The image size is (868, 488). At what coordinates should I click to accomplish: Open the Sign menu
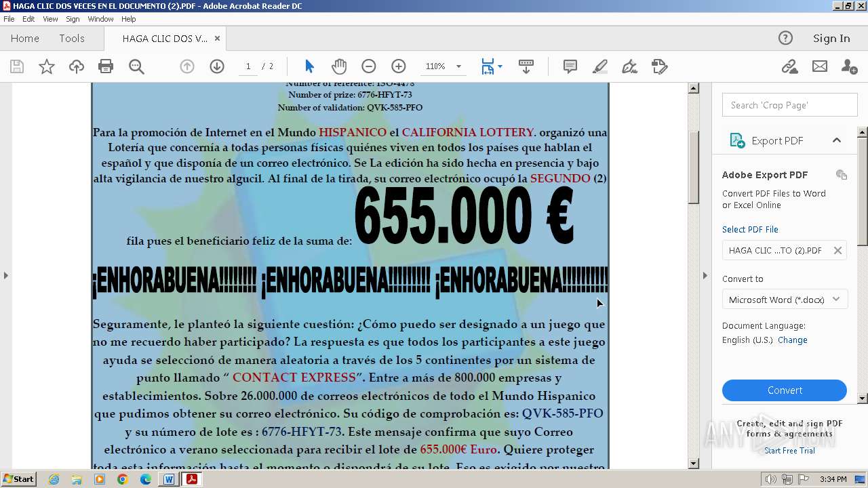coord(73,19)
